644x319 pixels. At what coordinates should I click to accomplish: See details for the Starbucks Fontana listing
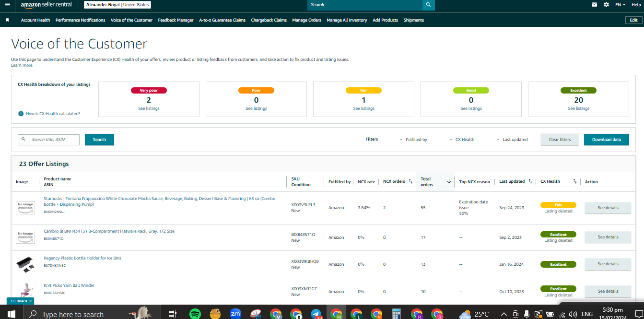pos(608,208)
